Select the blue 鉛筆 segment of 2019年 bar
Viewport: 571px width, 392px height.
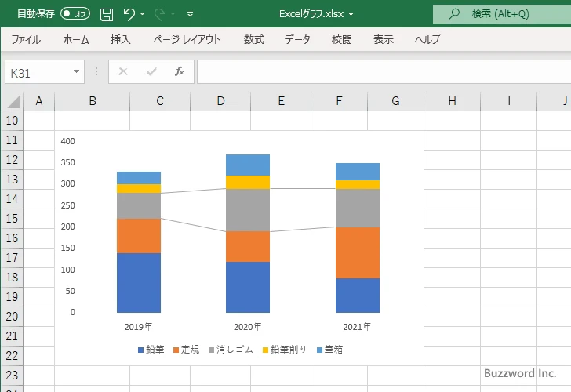tap(139, 283)
